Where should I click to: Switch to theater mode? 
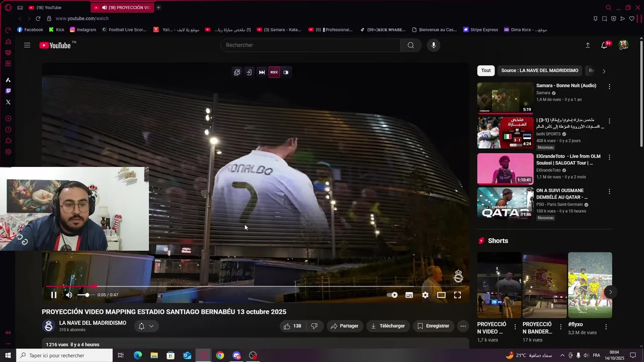441,295
